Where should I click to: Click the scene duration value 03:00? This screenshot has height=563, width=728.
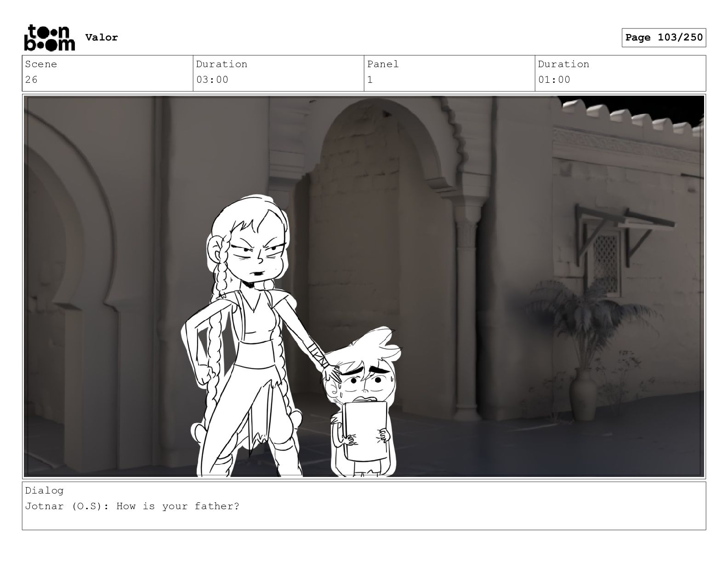[x=212, y=80]
